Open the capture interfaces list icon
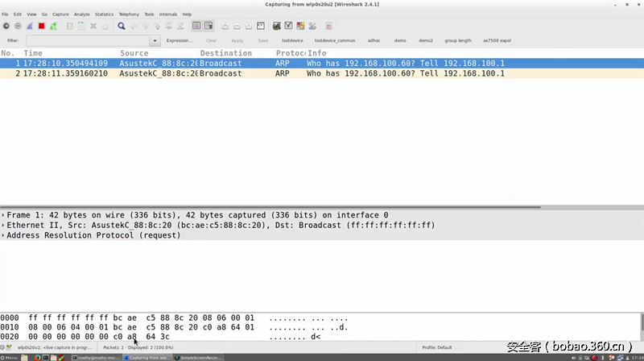 [x=6, y=26]
